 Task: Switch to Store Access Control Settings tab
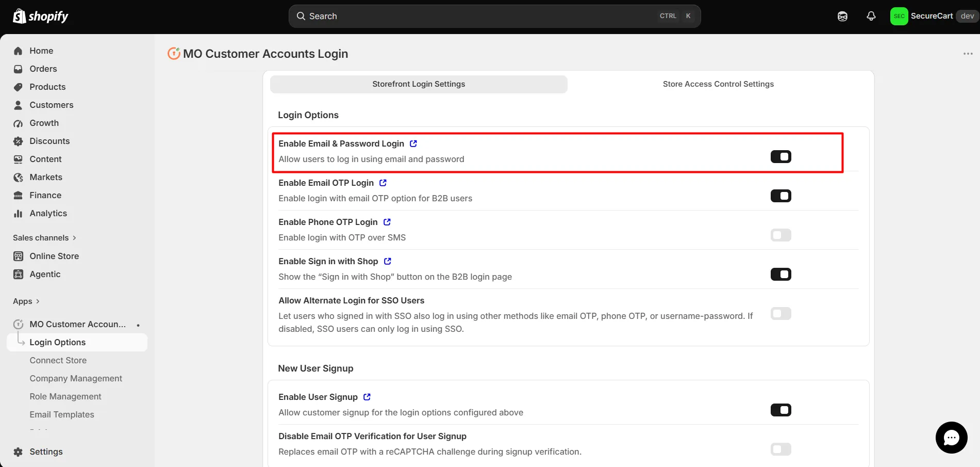718,84
